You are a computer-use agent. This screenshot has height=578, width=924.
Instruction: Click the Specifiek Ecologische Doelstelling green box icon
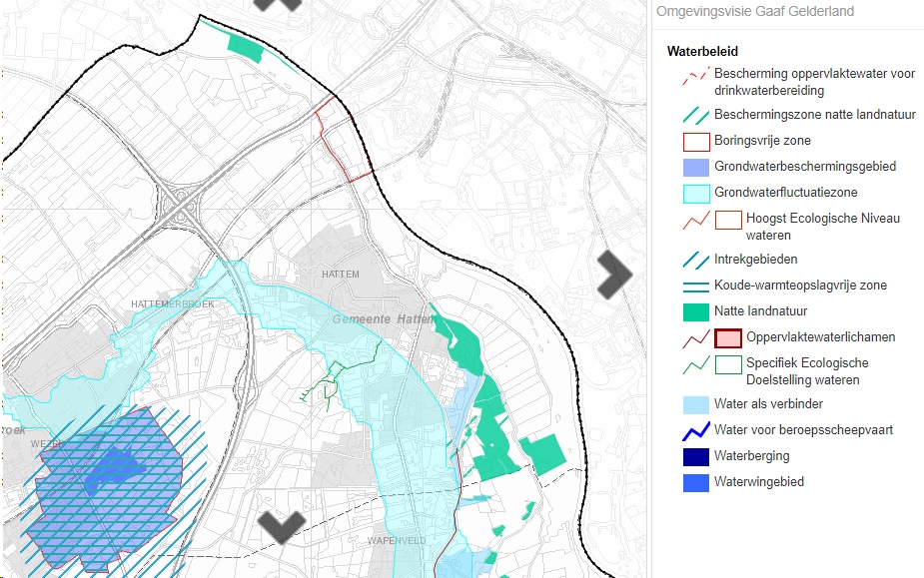click(x=728, y=364)
